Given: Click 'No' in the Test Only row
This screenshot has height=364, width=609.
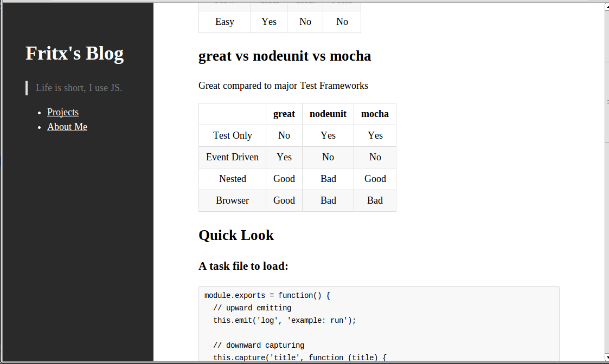Looking at the screenshot, I should (284, 135).
